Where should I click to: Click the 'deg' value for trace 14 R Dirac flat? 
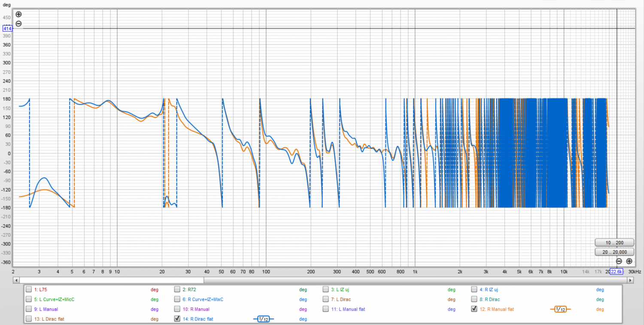(303, 319)
